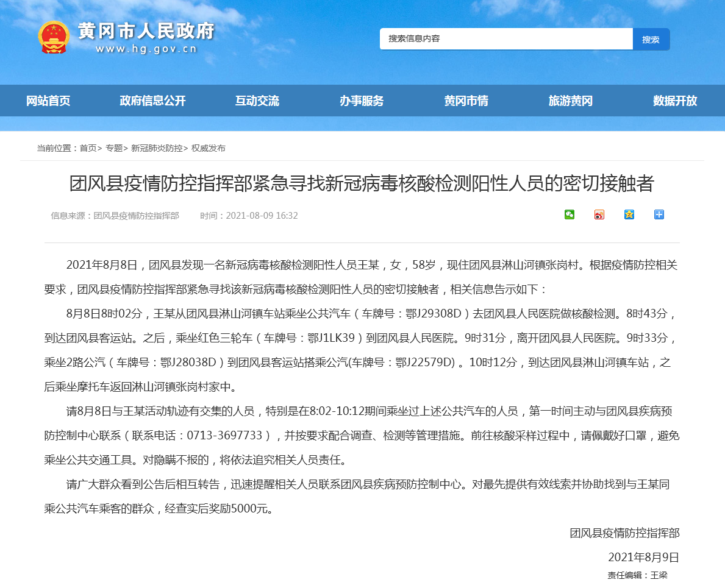The height and width of the screenshot is (588, 725).
Task: Open 政府信息公开 menu item
Action: [152, 101]
